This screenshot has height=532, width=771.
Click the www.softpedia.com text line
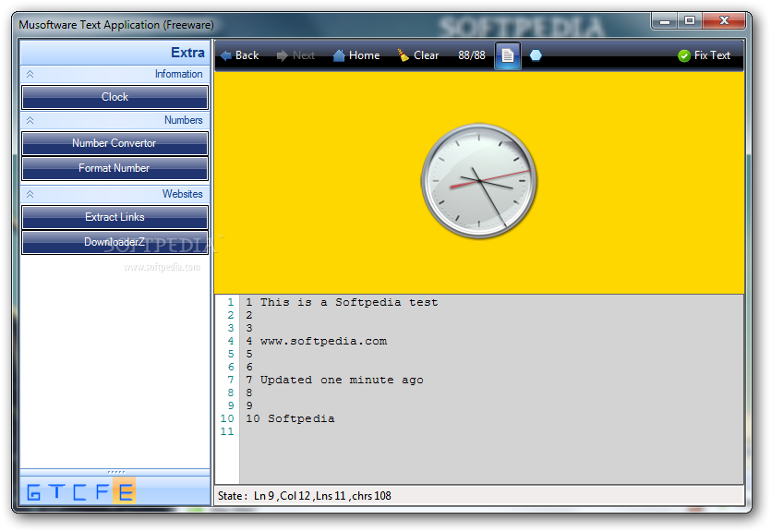(323, 341)
